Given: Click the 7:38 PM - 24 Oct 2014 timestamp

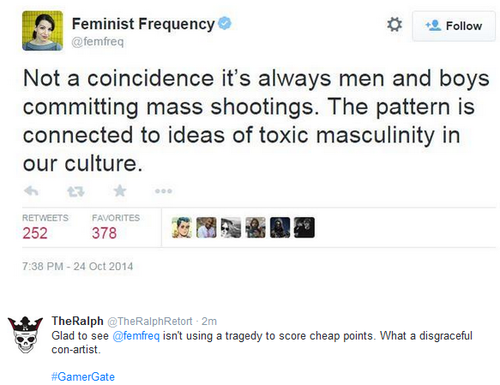Looking at the screenshot, I should click(77, 266).
